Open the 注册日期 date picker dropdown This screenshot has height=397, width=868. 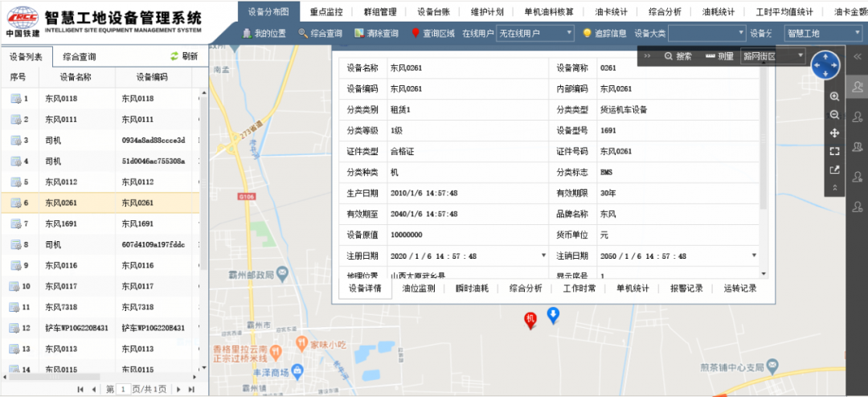point(543,256)
